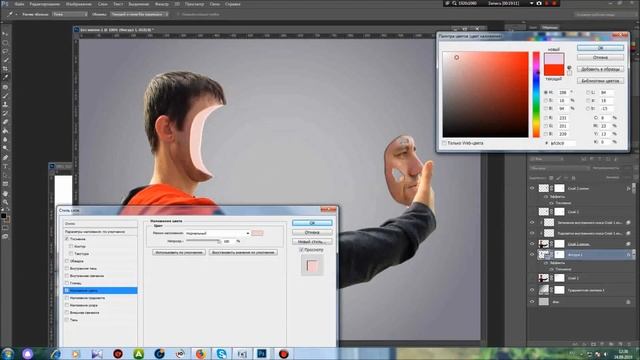Select the Hand tool
The height and width of the screenshot is (360, 640).
[5, 193]
